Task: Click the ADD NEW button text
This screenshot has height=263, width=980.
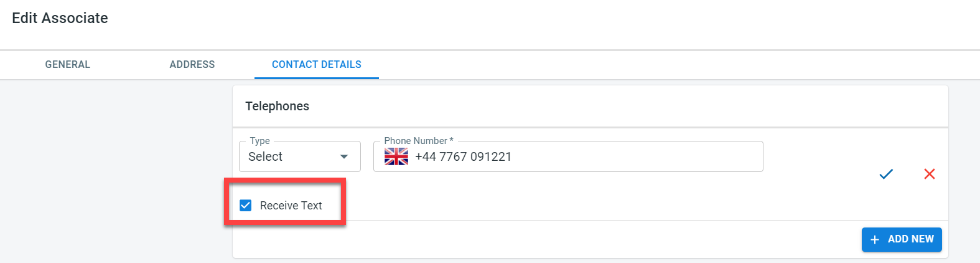Action: point(910,239)
